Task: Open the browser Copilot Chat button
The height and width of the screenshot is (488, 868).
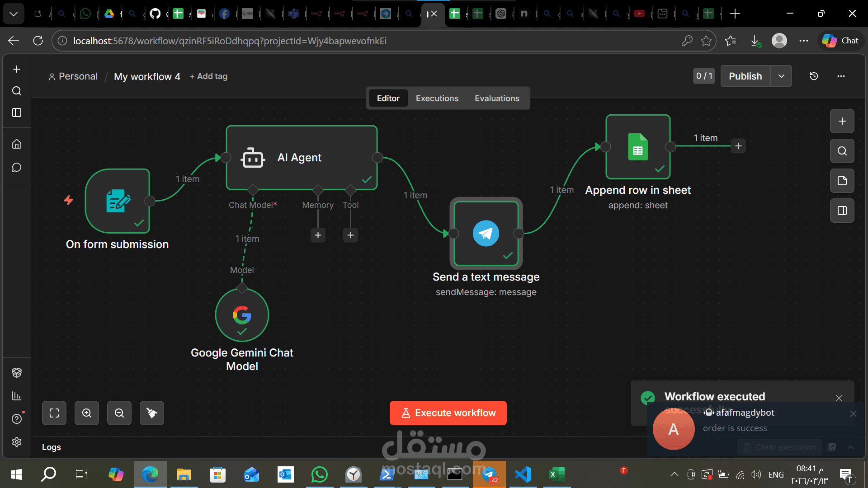Action: tap(840, 41)
